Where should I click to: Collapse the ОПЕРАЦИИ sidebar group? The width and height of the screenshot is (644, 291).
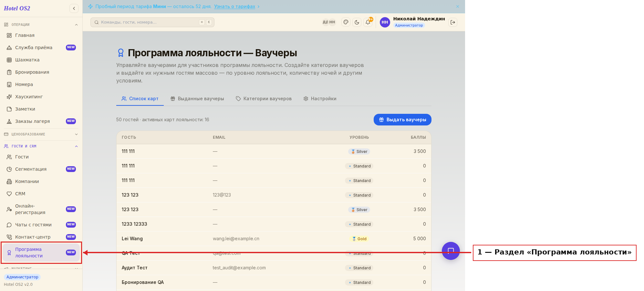click(41, 25)
